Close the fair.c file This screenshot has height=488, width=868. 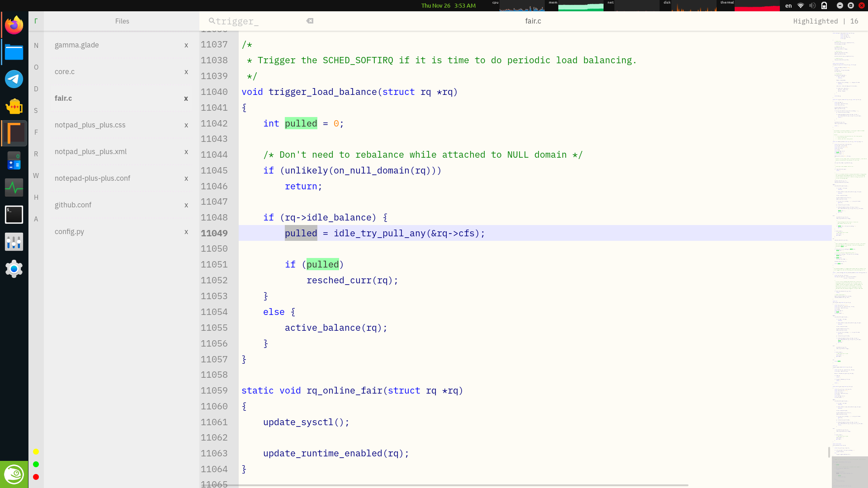click(x=186, y=99)
